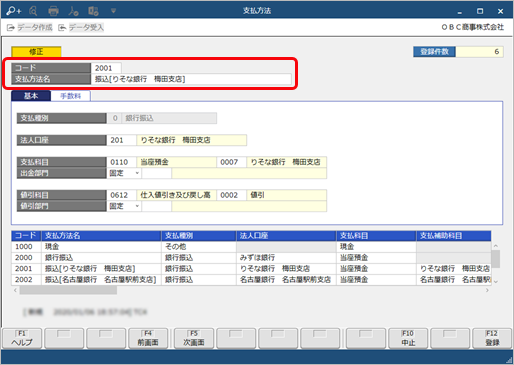Click the 出金部門 code input box
The width and height of the screenshot is (514, 365).
tap(157, 173)
